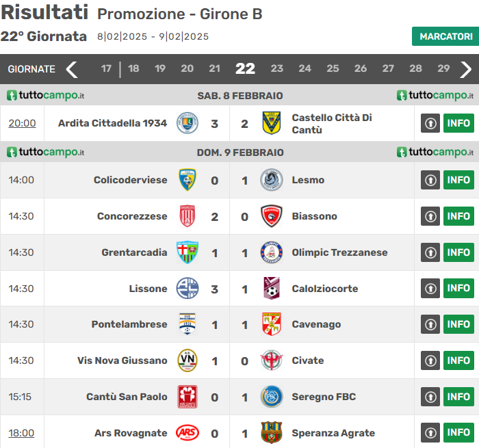The width and height of the screenshot is (479, 448).
Task: Click the Ardita Cittadella 1934 team crest
Action: (187, 123)
